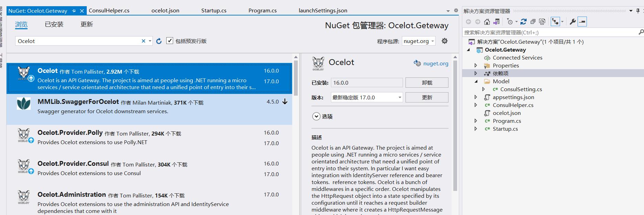Click the globe icon next to nuget.org
Image resolution: width=644 pixels, height=215 pixels.
417,63
